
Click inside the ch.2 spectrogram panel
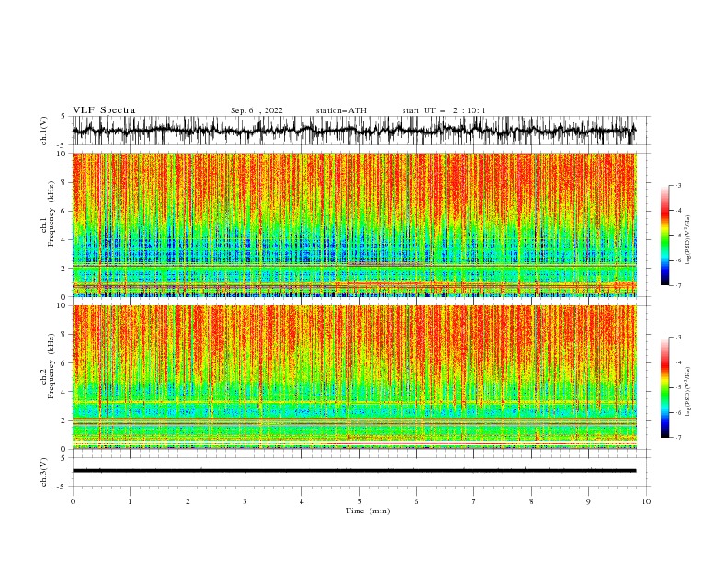[x=355, y=377]
